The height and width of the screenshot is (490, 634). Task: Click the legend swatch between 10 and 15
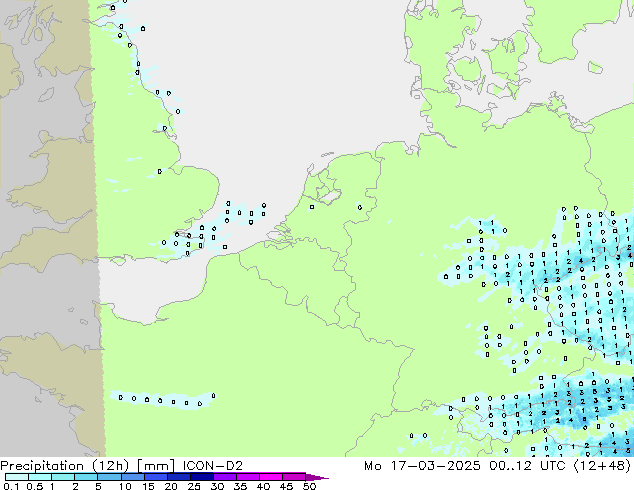click(x=132, y=477)
